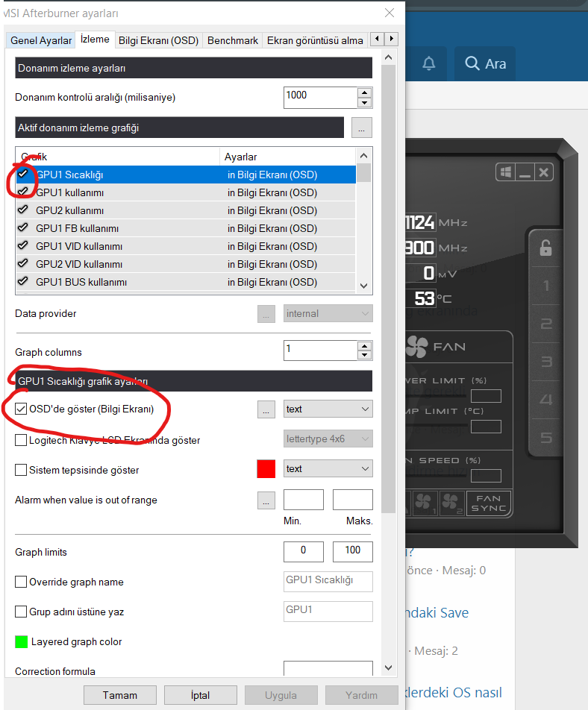Click the Fan 2 icon in Afterburner

pyautogui.click(x=451, y=503)
